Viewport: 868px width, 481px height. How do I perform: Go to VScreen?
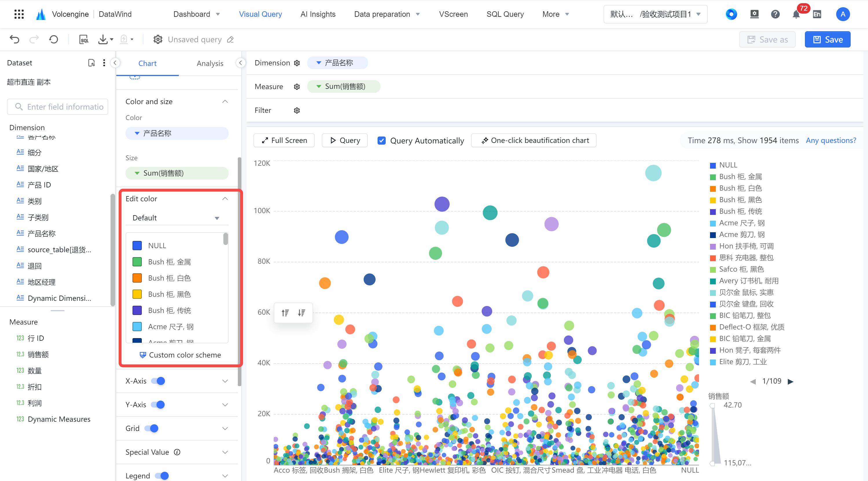pyautogui.click(x=453, y=14)
